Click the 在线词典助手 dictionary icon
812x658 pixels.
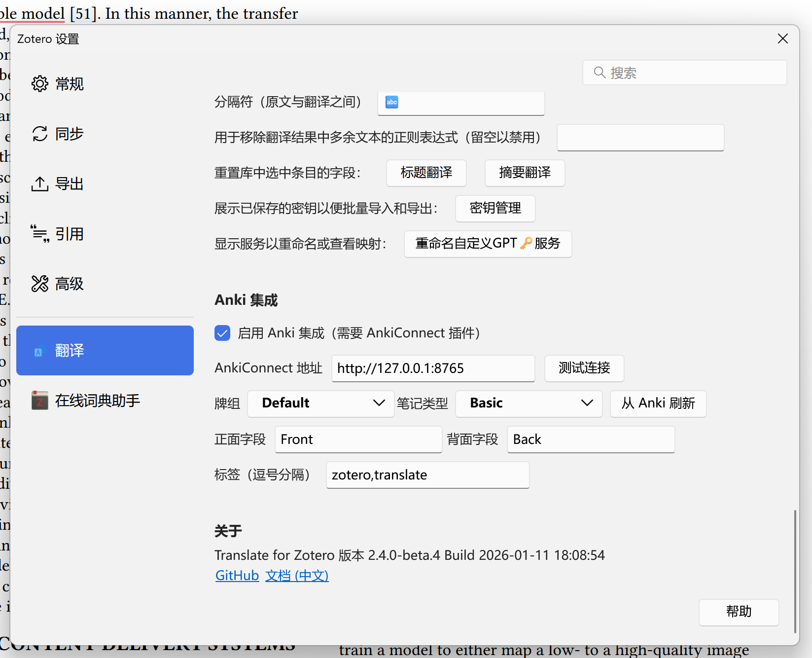coord(40,401)
